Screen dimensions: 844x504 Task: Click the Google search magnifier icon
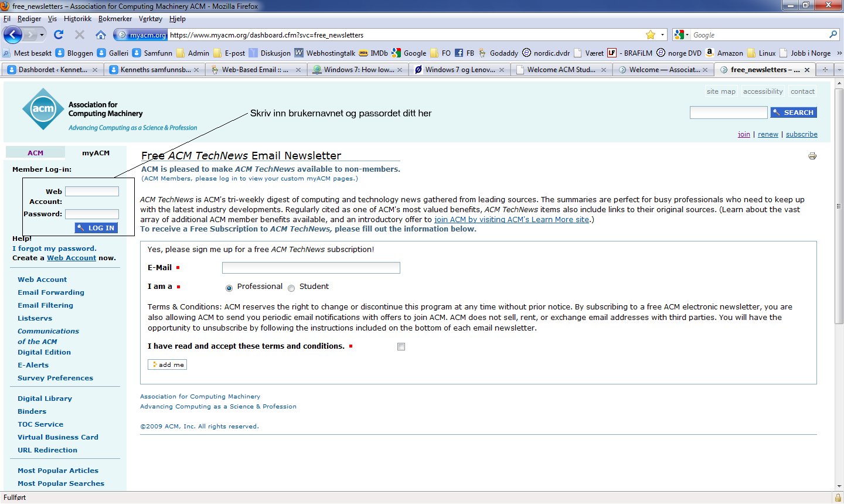(833, 35)
